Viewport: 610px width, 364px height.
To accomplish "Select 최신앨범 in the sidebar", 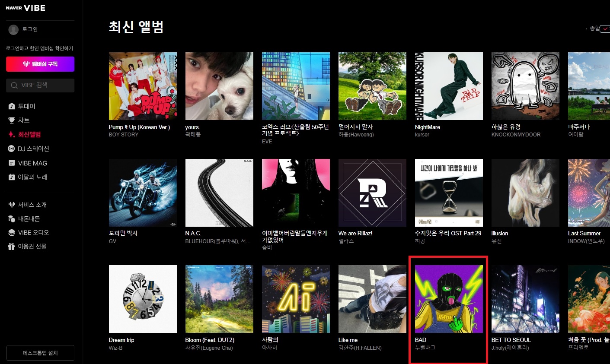I will pos(29,135).
